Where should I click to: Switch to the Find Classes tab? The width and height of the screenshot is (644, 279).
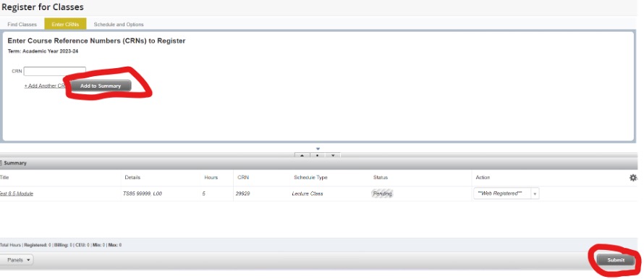pyautogui.click(x=22, y=25)
